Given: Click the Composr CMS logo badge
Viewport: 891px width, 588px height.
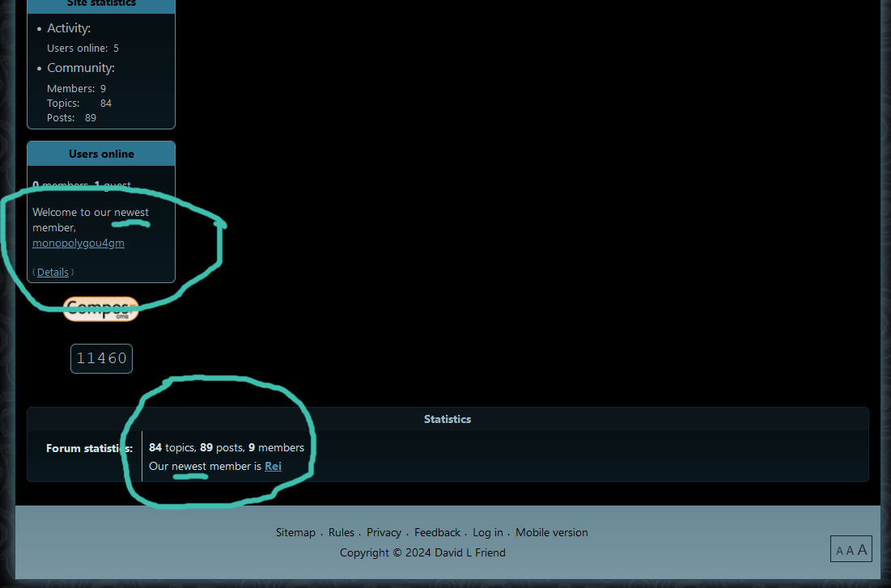Looking at the screenshot, I should (101, 309).
